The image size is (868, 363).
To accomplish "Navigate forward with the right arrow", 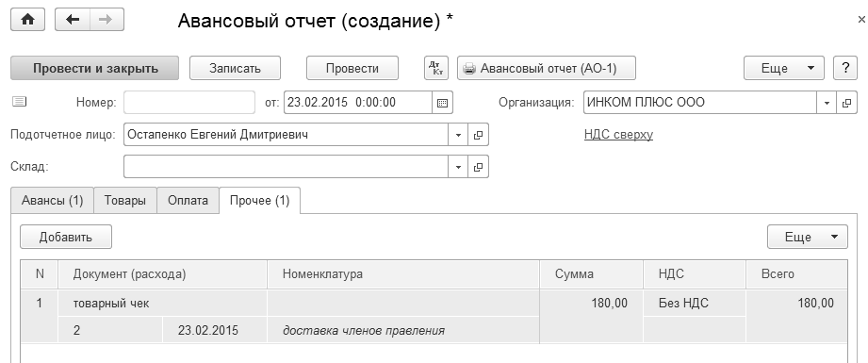I will 106,20.
